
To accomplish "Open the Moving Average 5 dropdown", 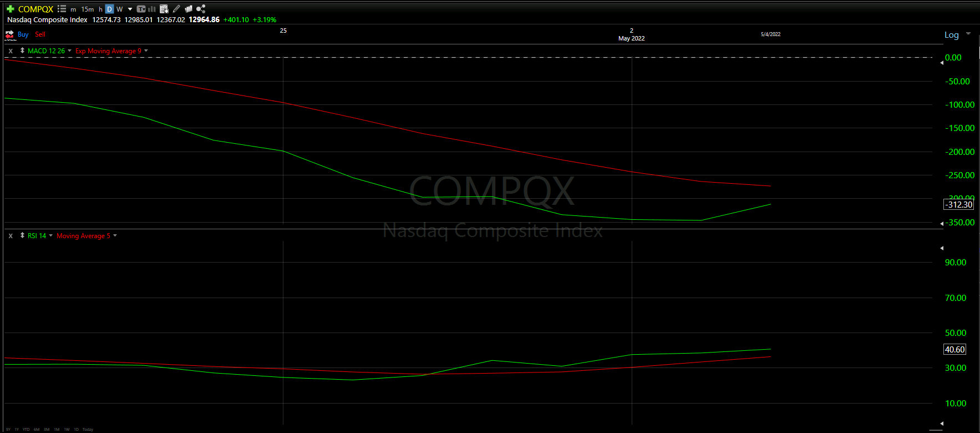I will pyautogui.click(x=115, y=235).
